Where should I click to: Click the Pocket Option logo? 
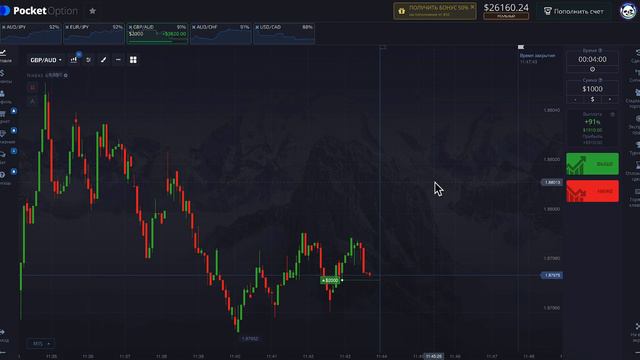[x=39, y=11]
